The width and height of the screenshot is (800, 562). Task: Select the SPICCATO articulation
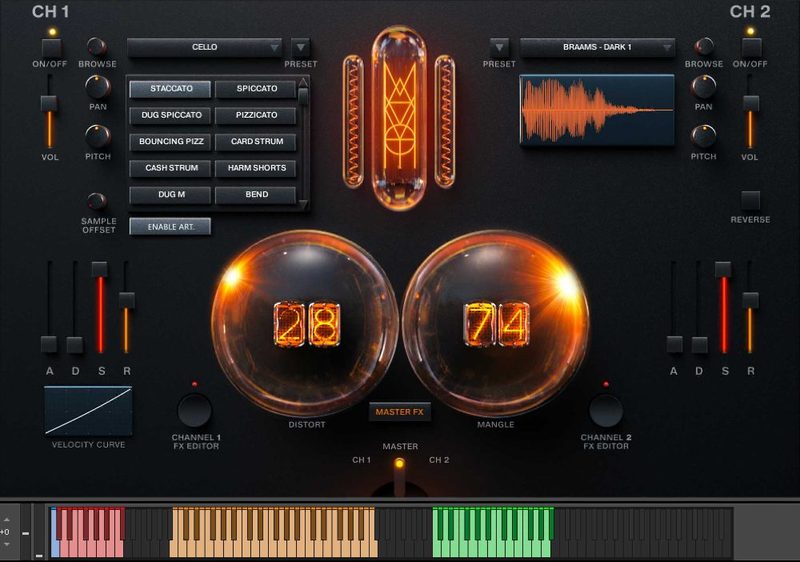click(256, 89)
